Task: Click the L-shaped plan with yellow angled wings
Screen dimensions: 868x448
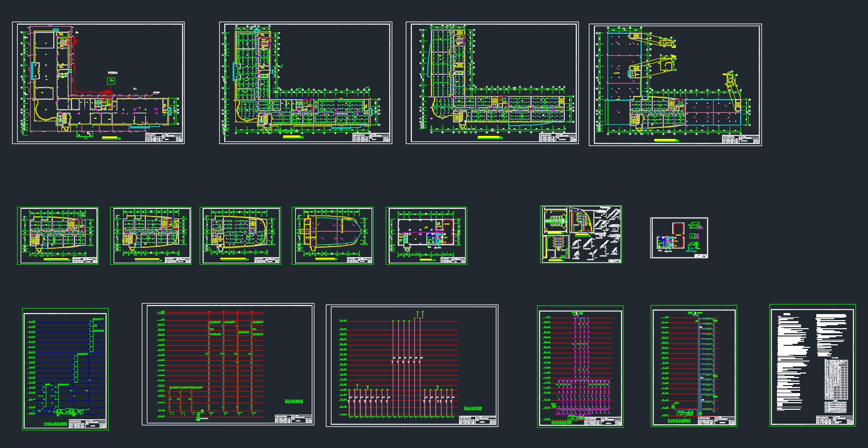Action: click(675, 85)
